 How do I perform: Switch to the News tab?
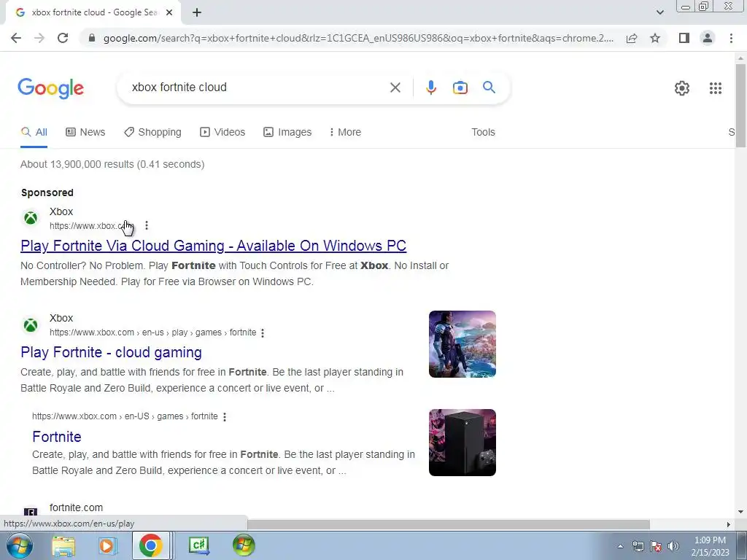point(85,133)
